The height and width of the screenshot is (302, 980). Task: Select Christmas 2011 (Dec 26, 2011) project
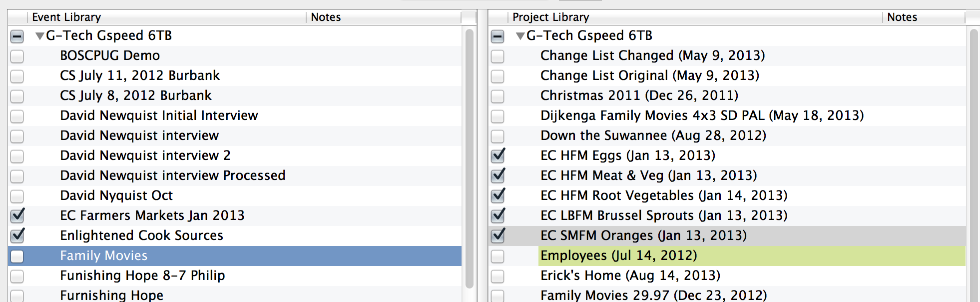[639, 95]
